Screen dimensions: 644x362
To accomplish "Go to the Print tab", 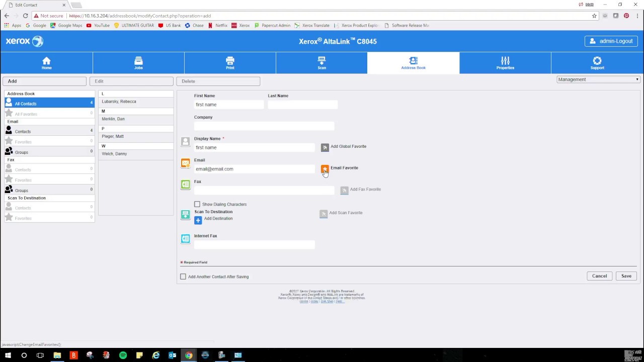I will (x=230, y=63).
